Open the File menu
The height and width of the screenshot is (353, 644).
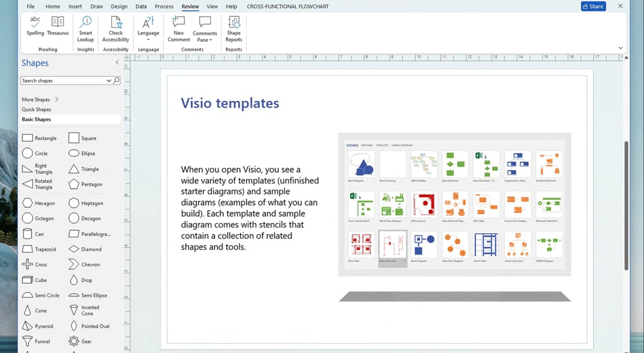click(x=30, y=7)
